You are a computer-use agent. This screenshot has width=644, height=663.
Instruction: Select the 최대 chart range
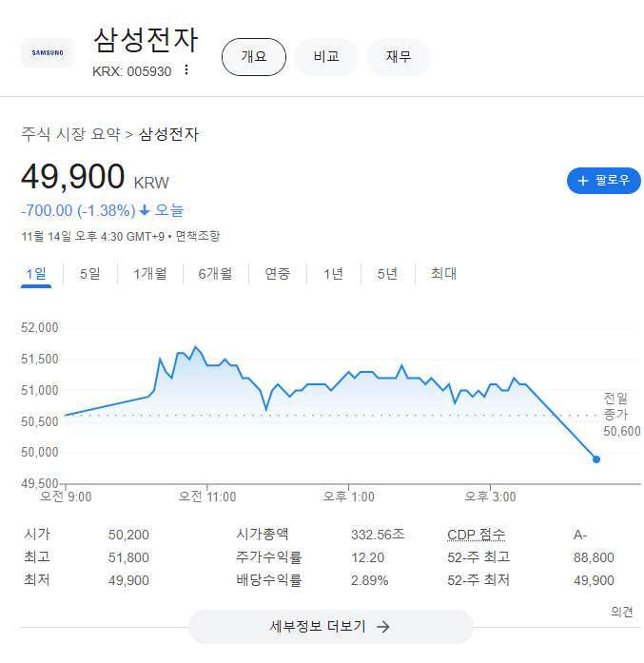[x=443, y=274]
